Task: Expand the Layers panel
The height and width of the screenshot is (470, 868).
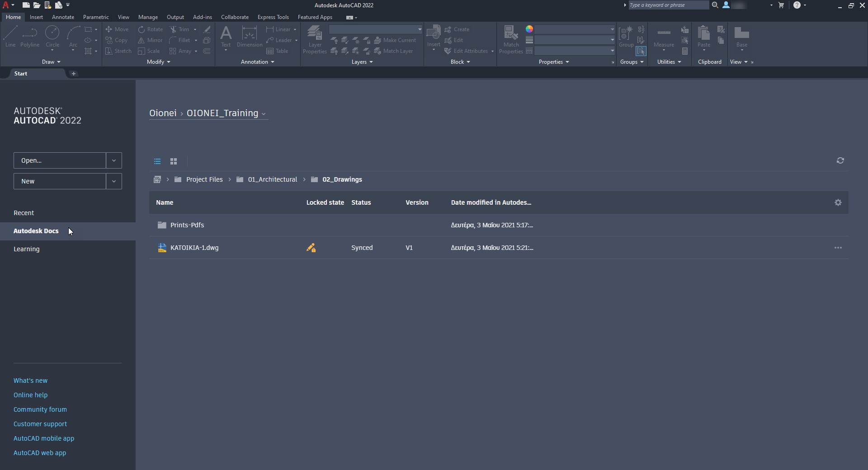Action: (x=362, y=62)
